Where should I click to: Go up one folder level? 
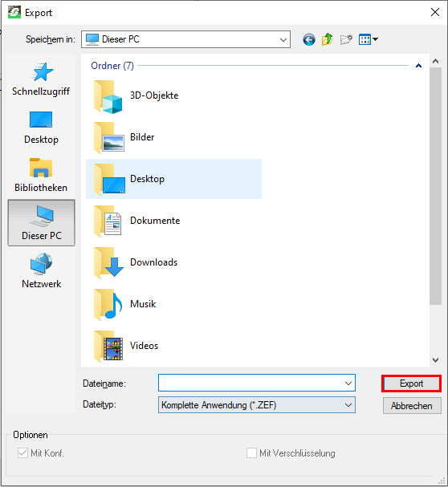coord(327,39)
